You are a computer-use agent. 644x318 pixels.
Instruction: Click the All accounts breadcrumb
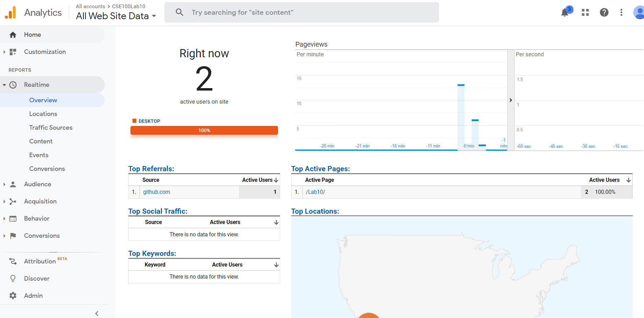click(90, 7)
